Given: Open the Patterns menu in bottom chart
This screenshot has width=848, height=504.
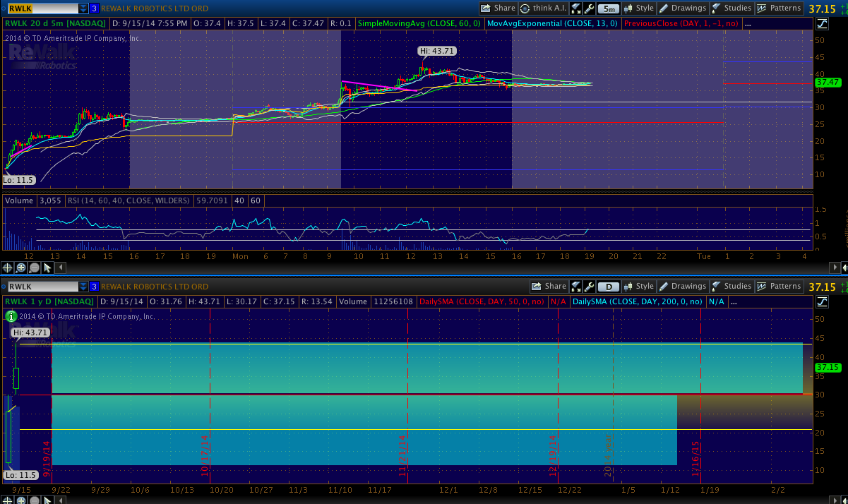Looking at the screenshot, I should 779,287.
